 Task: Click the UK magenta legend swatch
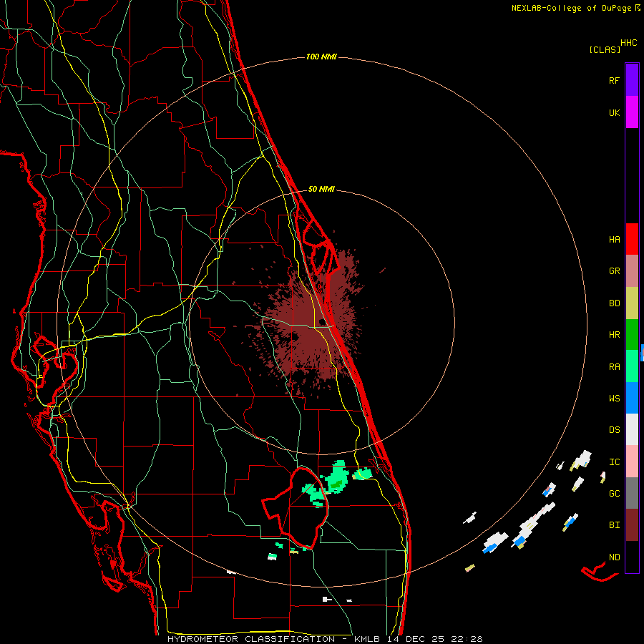tap(632, 112)
